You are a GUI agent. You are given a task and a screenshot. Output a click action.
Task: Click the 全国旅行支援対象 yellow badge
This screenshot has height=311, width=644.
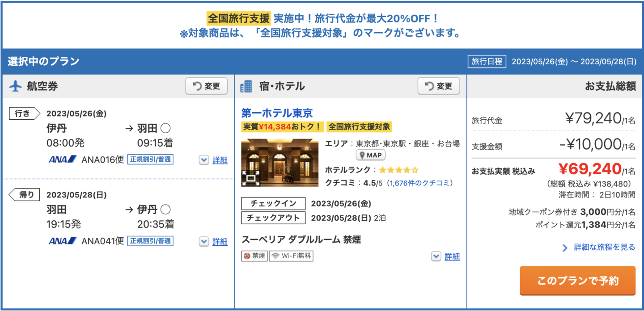click(359, 127)
